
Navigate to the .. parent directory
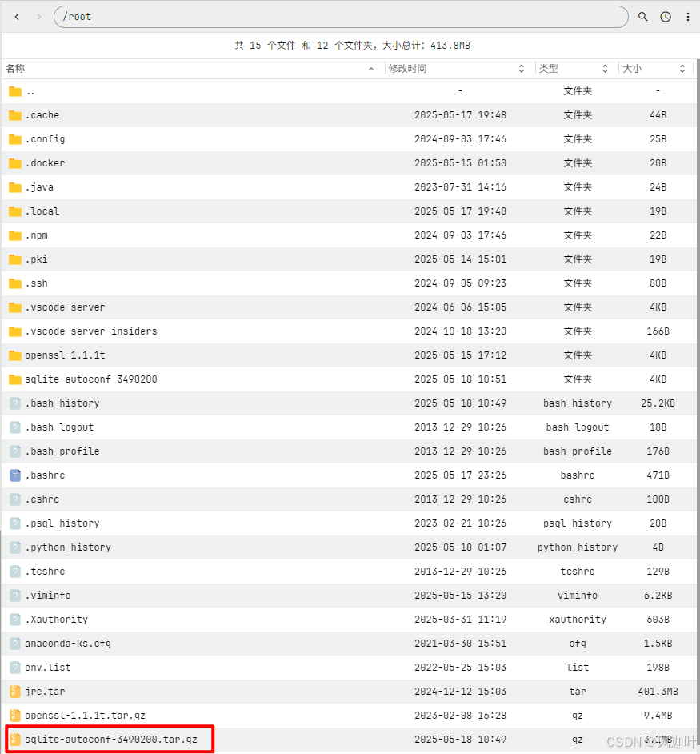32,90
